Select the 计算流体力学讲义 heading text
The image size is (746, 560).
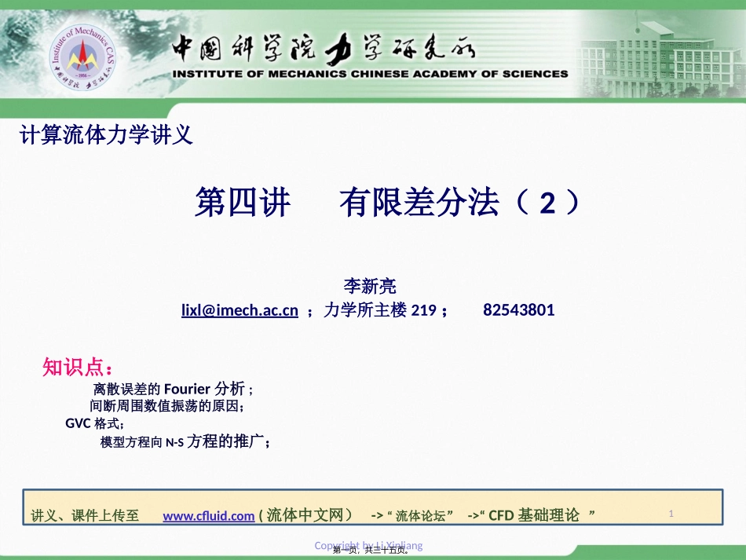point(106,134)
